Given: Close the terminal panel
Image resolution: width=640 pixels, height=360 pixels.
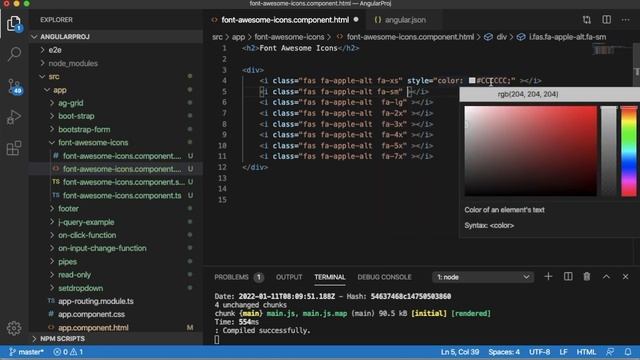Looking at the screenshot, I should [625, 277].
